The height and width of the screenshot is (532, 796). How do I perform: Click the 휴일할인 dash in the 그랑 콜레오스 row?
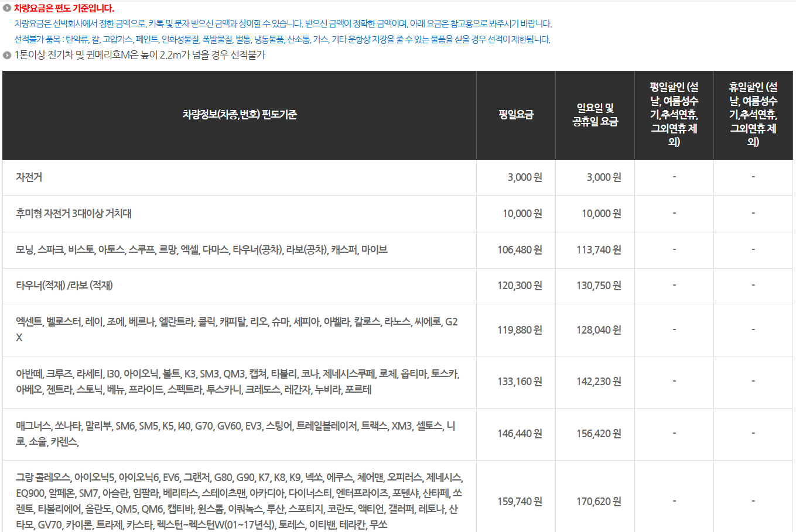pos(753,501)
